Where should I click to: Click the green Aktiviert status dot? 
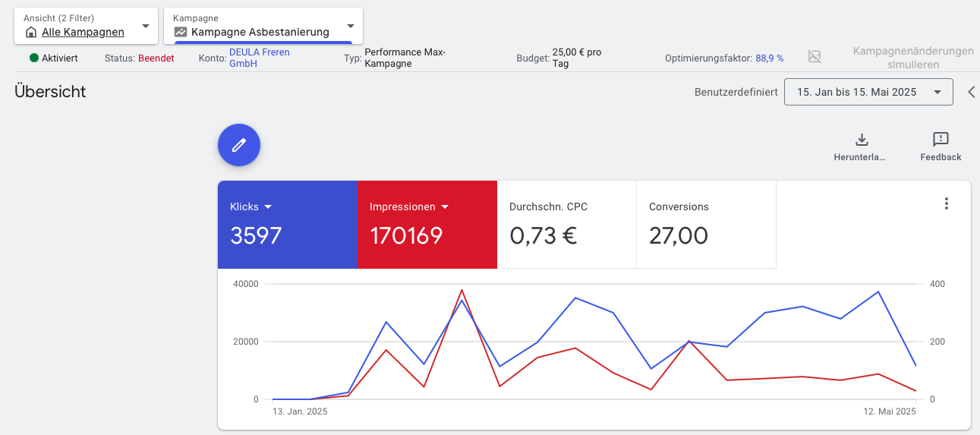pyautogui.click(x=34, y=58)
